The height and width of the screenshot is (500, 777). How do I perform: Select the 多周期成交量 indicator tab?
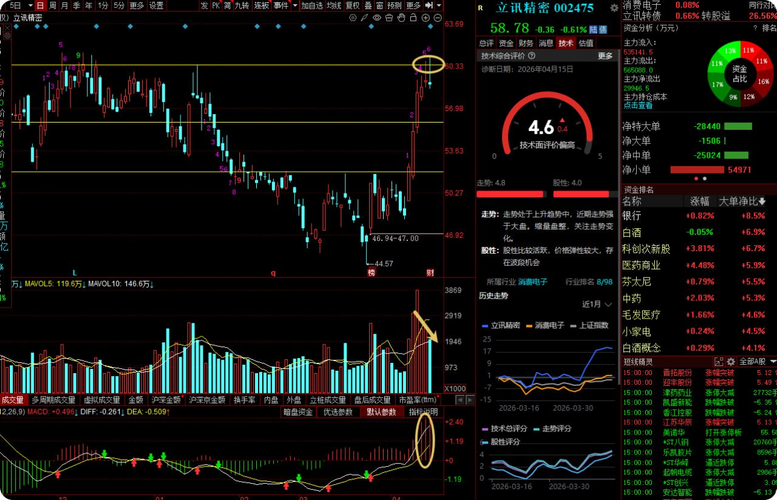point(53,399)
